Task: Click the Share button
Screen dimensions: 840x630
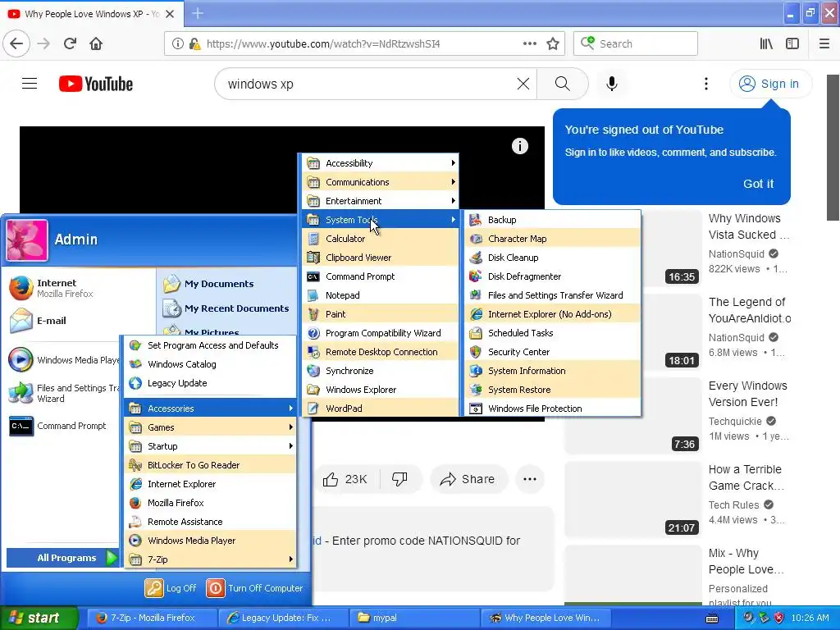Action: pyautogui.click(x=467, y=479)
